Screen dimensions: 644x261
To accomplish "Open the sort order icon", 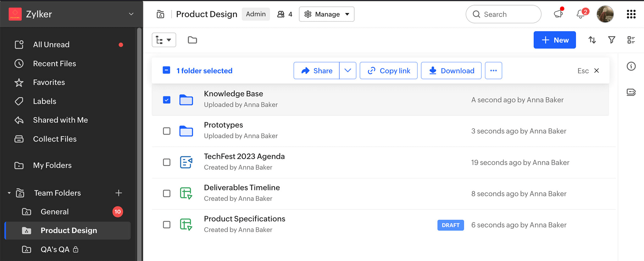I will pos(592,40).
